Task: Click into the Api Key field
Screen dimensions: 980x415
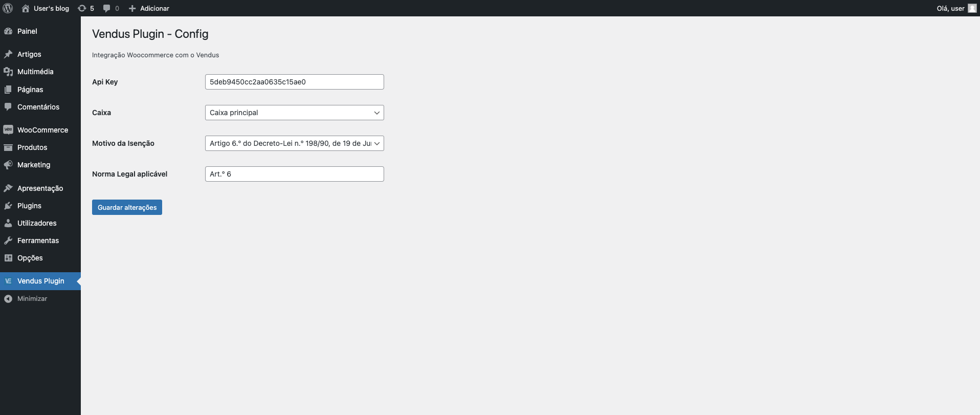Action: point(295,82)
